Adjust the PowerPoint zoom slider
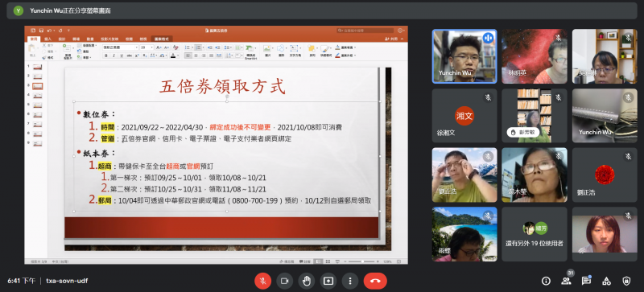The height and width of the screenshot is (292, 644). point(361,261)
